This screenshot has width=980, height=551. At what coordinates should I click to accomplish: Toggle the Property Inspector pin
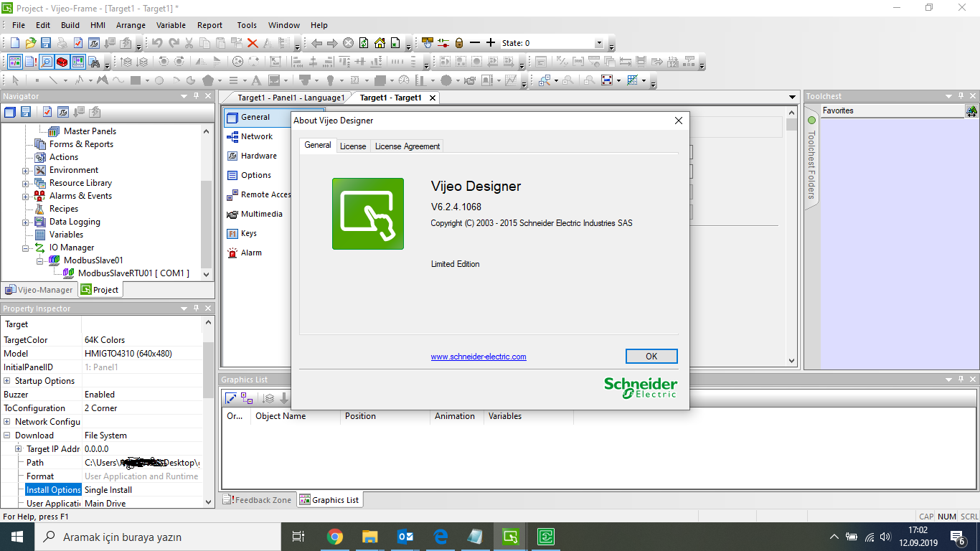click(195, 309)
